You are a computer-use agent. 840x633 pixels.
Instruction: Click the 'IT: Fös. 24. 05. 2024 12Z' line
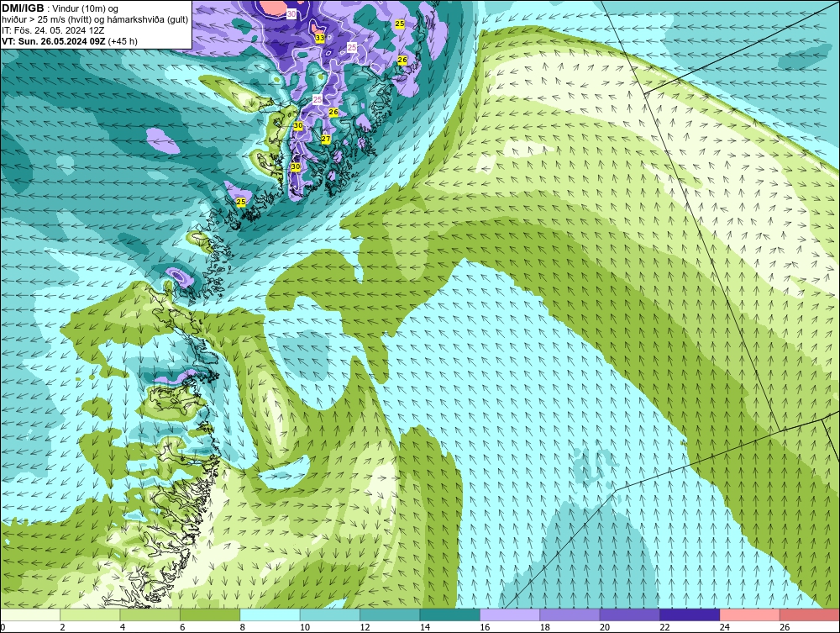click(53, 30)
